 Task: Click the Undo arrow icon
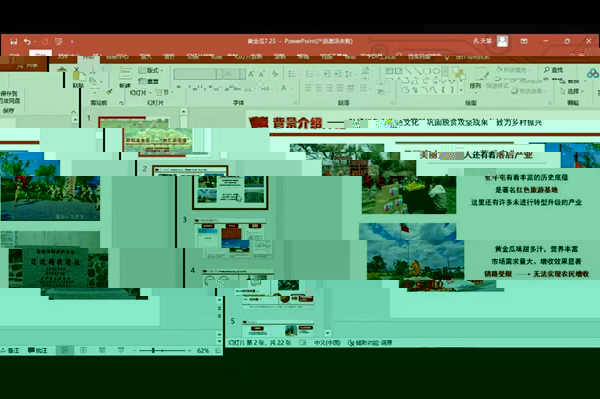point(27,41)
